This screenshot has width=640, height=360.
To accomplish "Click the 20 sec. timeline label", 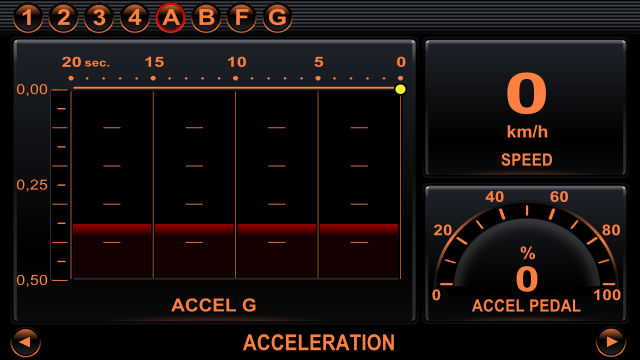I will click(x=86, y=62).
